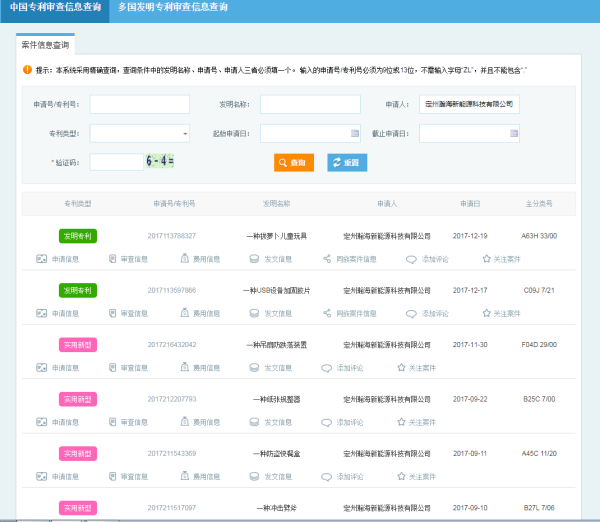Image resolution: width=600 pixels, height=522 pixels.
Task: Switch to 多国发明专利审查信息查询 tab
Action: (x=172, y=8)
